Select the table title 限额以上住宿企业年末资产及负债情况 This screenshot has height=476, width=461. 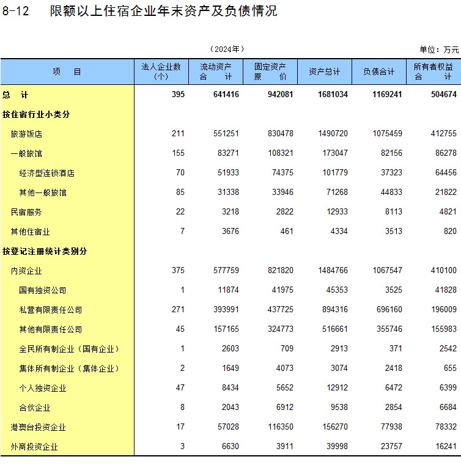pos(163,11)
